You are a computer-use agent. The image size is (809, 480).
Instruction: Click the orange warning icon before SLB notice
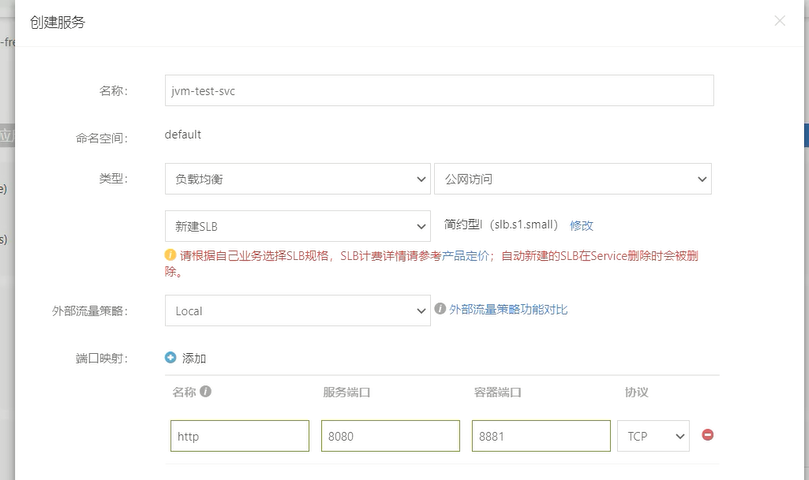(170, 255)
